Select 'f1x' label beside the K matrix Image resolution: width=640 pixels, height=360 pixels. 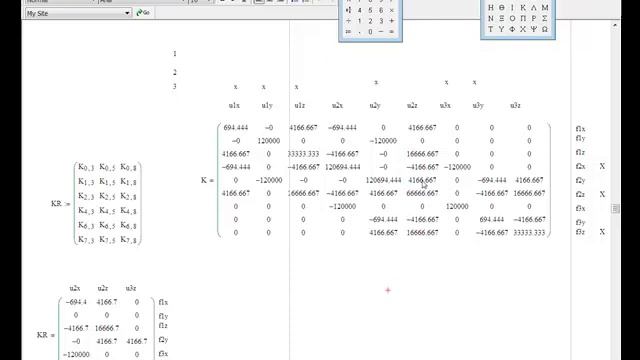coord(580,129)
